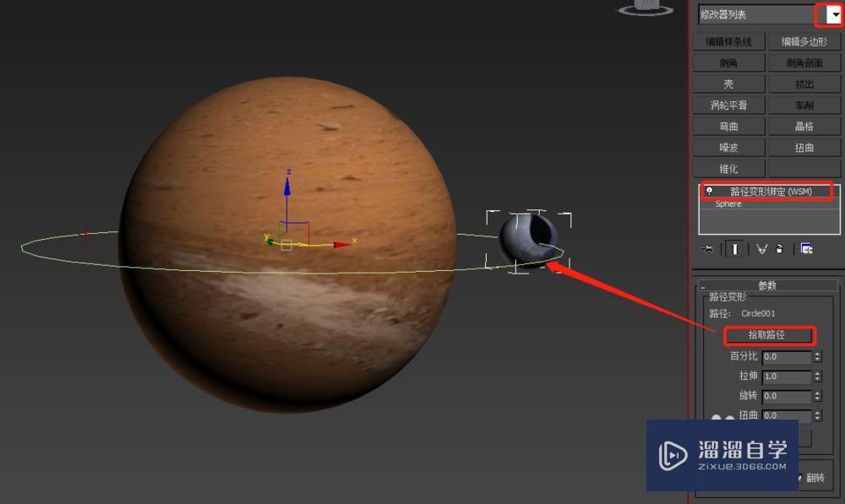Open the 修改器列表 modifier dropdown

click(832, 14)
